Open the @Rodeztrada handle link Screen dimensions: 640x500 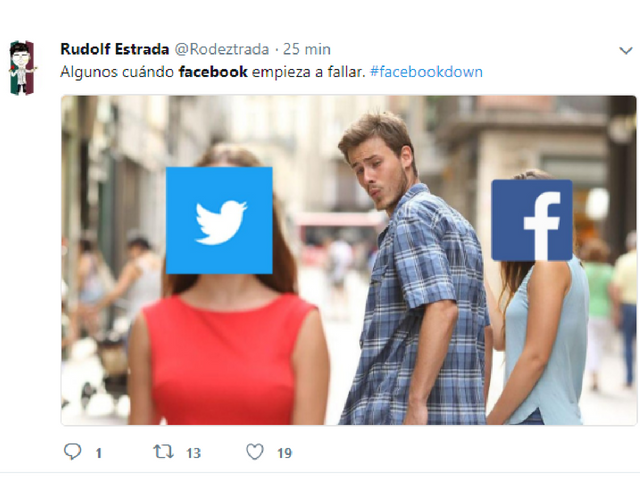click(222, 49)
